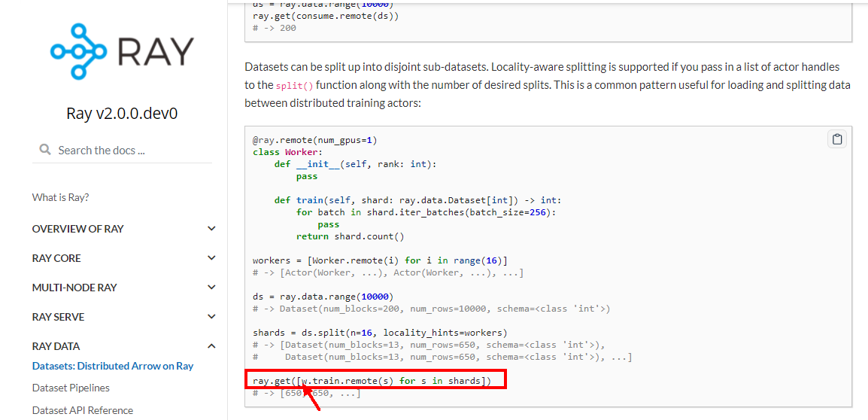The width and height of the screenshot is (868, 420).
Task: Open the RAY SERVE section
Action: coord(58,317)
